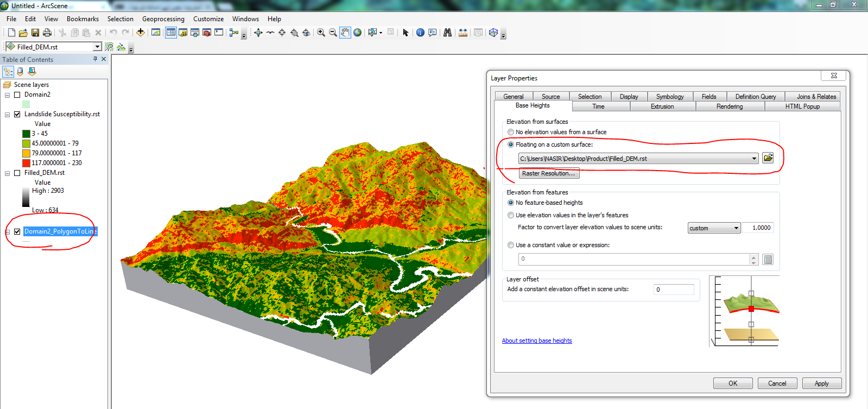This screenshot has width=868, height=409.
Task: Open the select features tool dropdown arrow
Action: 381,33
